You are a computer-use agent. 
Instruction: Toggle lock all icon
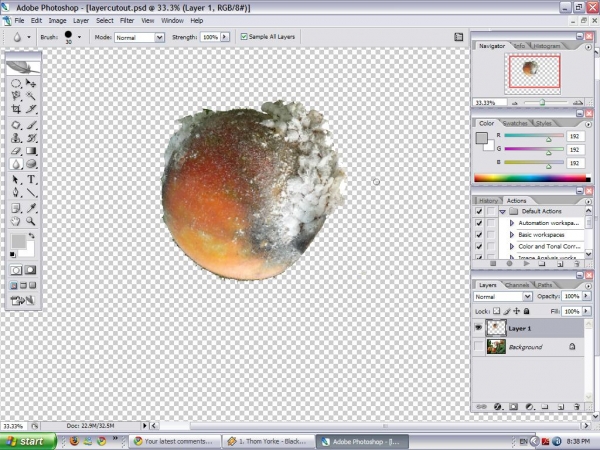(x=527, y=311)
